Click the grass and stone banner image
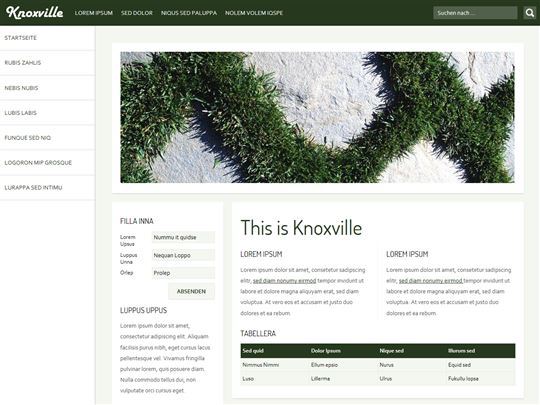This screenshot has height=405, width=540. click(317, 117)
